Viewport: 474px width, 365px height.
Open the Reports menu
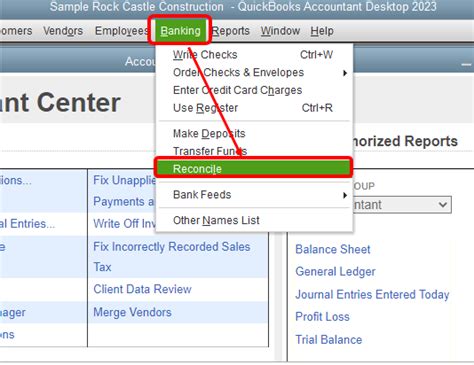pos(231,31)
